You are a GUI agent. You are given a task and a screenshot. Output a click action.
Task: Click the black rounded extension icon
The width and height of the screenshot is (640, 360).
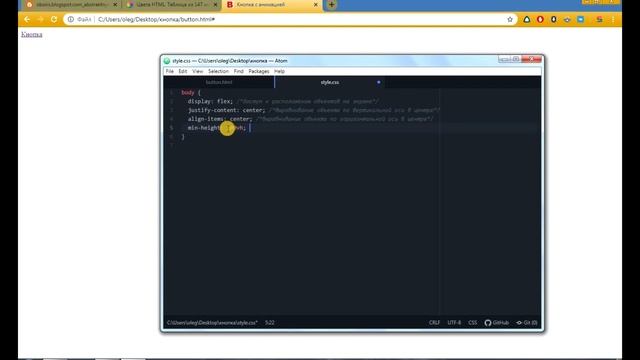click(x=553, y=19)
